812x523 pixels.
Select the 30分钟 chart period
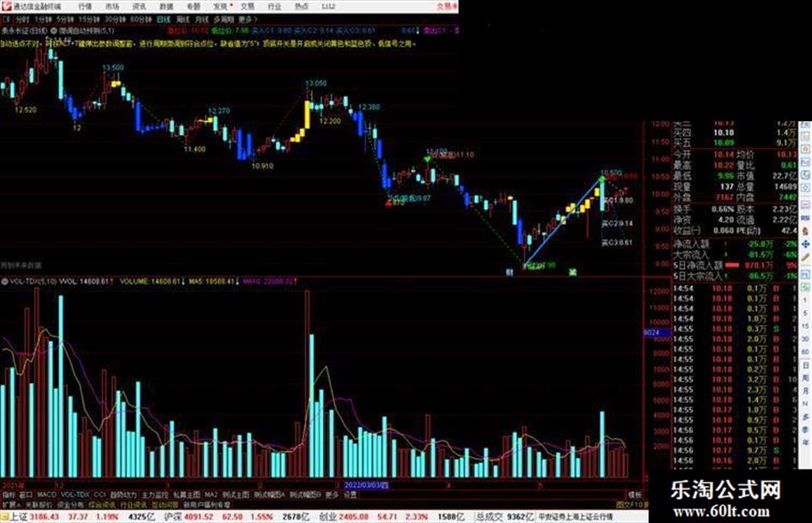coord(115,20)
